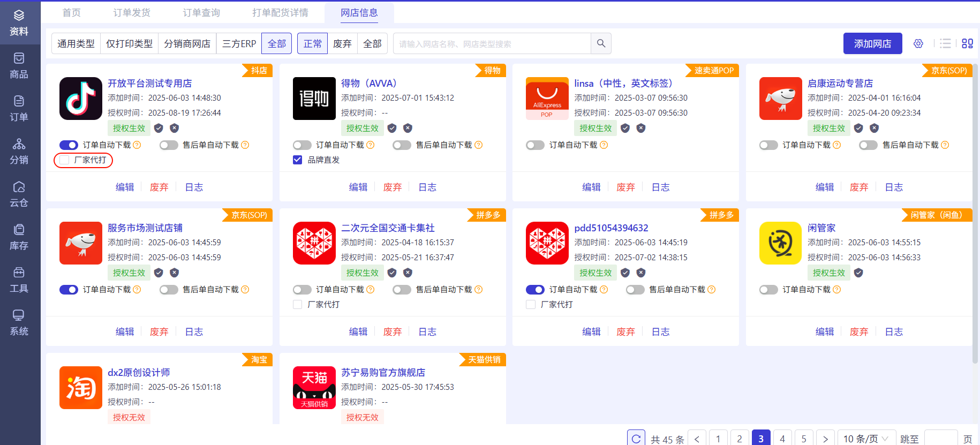Open the log for linsa store
This screenshot has width=980, height=445.
point(661,187)
